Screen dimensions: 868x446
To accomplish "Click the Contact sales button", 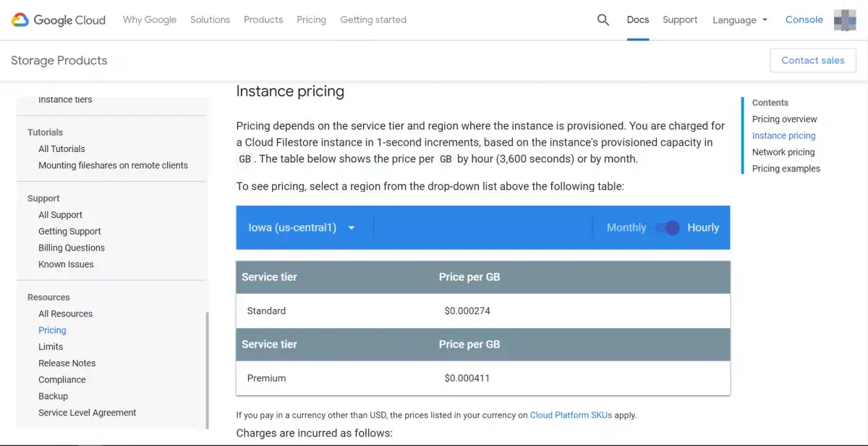I will (813, 60).
